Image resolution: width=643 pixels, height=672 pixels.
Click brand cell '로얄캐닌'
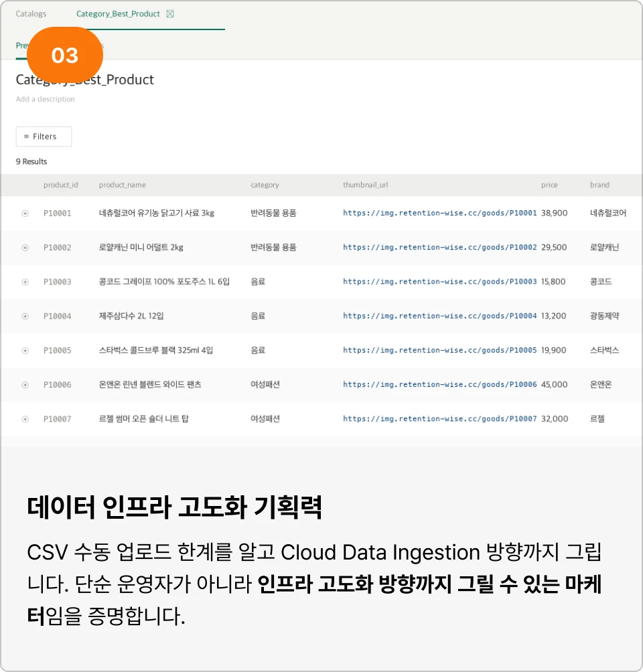pyautogui.click(x=604, y=247)
